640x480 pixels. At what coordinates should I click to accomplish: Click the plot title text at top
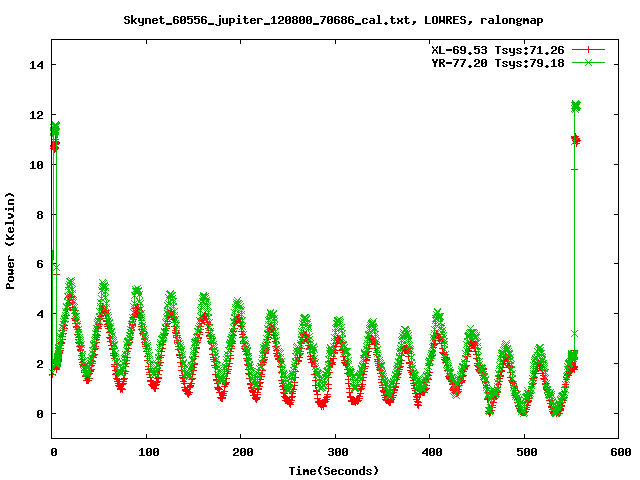tap(334, 19)
